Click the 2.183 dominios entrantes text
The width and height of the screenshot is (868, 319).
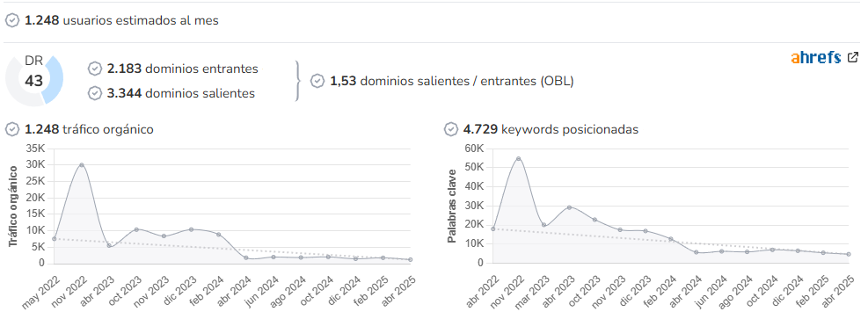(x=183, y=69)
